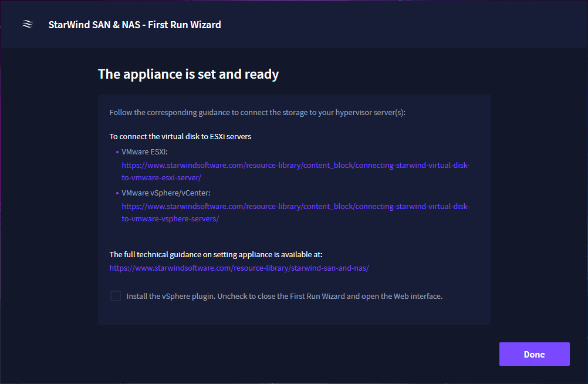Click the 'StarWind SAN & NAS - First Run Wizard' title
The height and width of the screenshot is (384, 588).
pos(134,25)
